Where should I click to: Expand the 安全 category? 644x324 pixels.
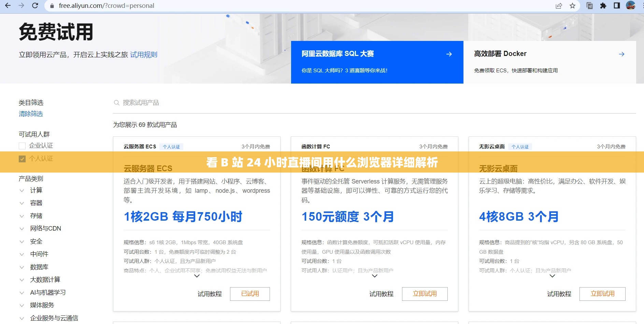click(22, 241)
